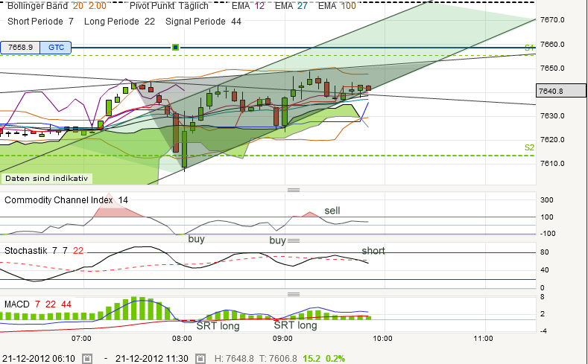Click the Stochastik indicator title
The height and width of the screenshot is (364, 588).
point(26,251)
